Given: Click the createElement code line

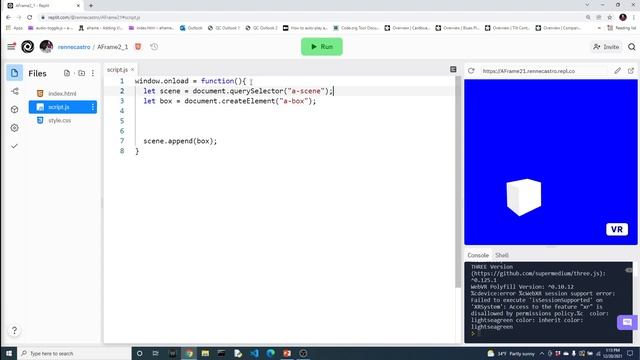Looking at the screenshot, I should point(229,101).
